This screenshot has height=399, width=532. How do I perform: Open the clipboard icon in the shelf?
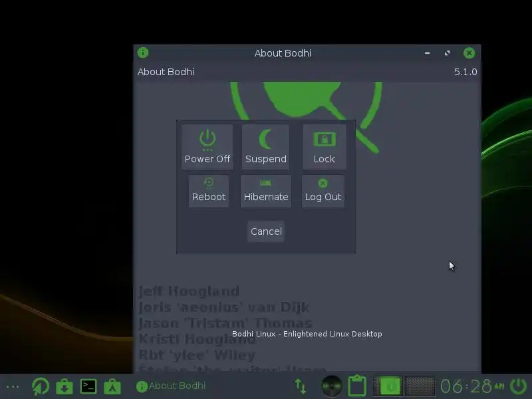click(357, 386)
